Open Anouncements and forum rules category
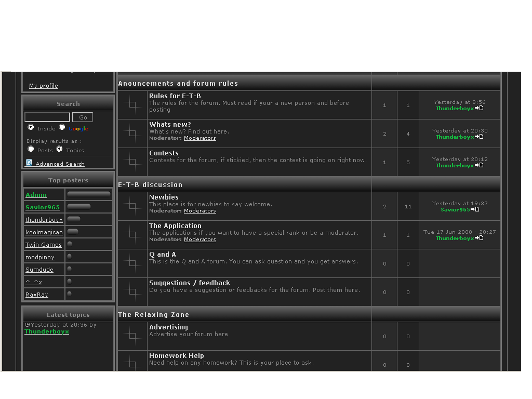This screenshot has width=532, height=399. click(178, 84)
